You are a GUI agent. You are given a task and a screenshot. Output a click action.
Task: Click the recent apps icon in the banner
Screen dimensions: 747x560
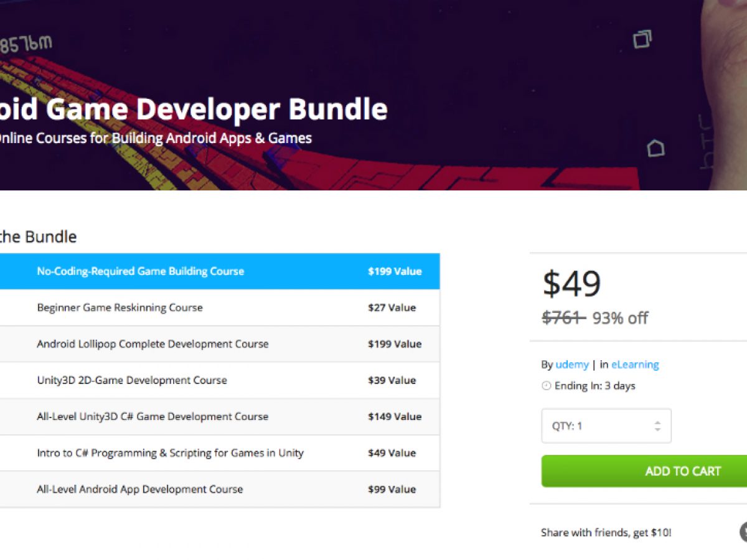click(642, 39)
